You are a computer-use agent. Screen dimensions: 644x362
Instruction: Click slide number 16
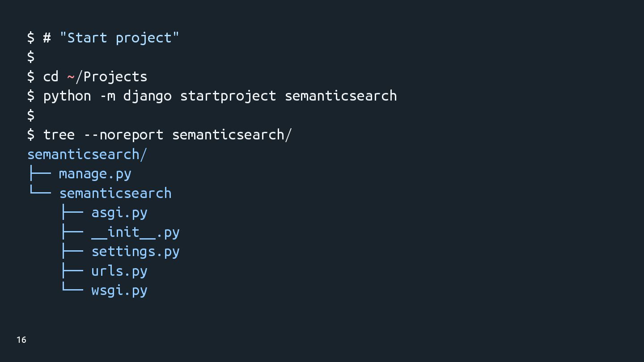pyautogui.click(x=21, y=340)
